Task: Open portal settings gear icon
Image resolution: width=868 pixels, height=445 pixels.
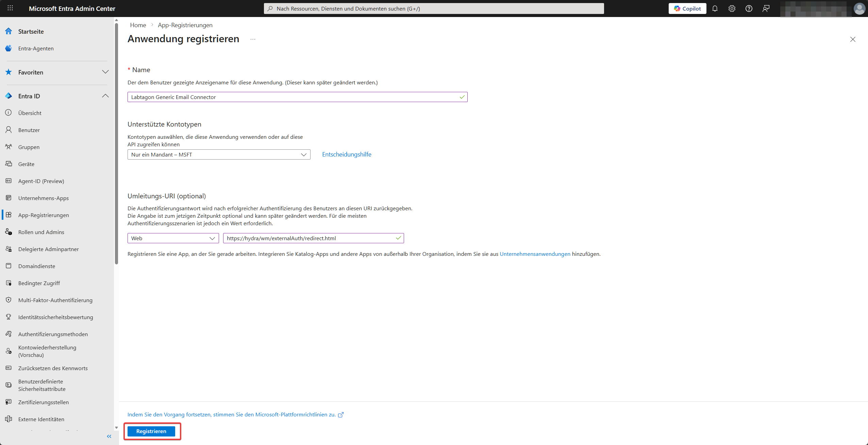Action: [732, 9]
